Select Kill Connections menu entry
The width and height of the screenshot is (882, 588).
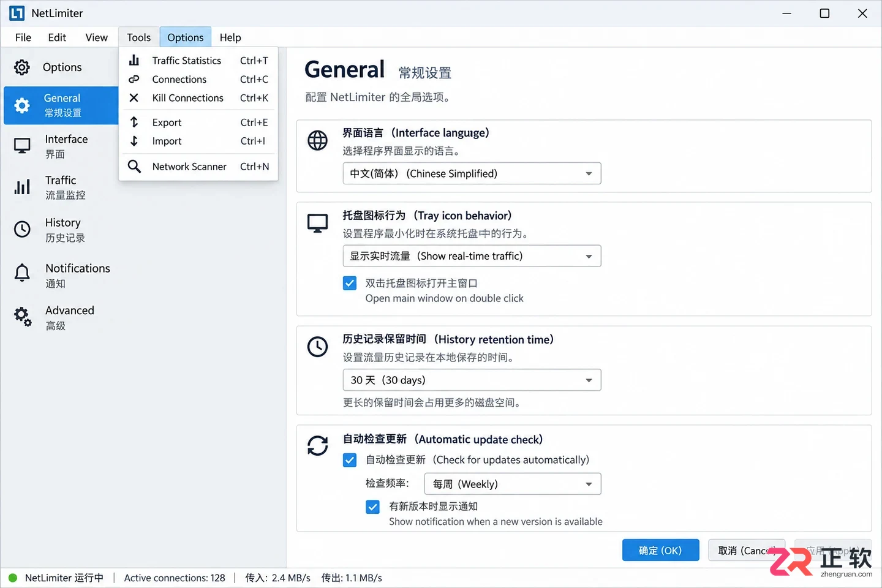click(198, 97)
